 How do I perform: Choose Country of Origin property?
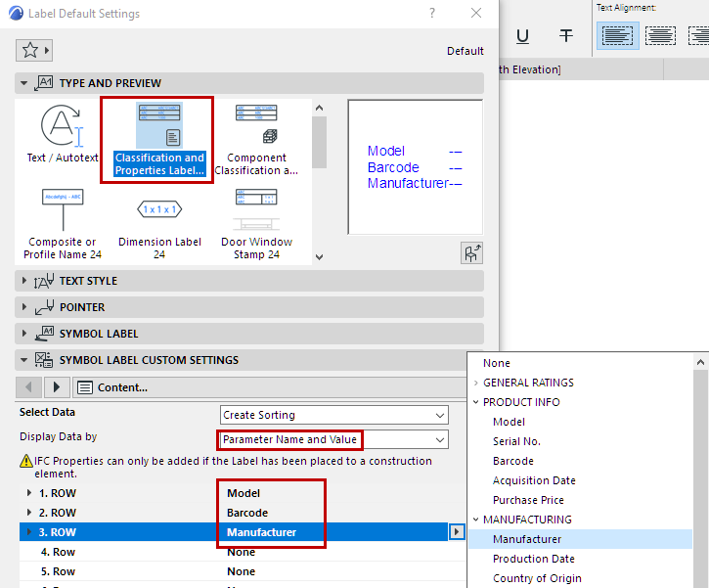coord(537,578)
